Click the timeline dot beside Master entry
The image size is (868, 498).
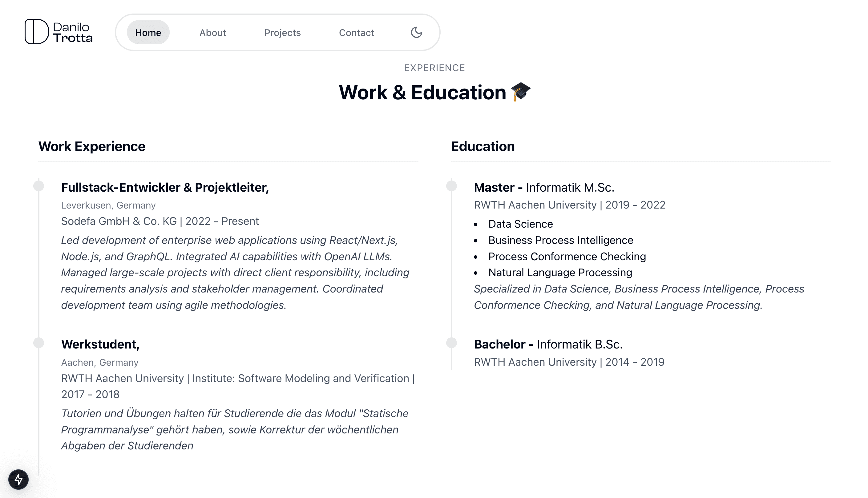coord(451,186)
